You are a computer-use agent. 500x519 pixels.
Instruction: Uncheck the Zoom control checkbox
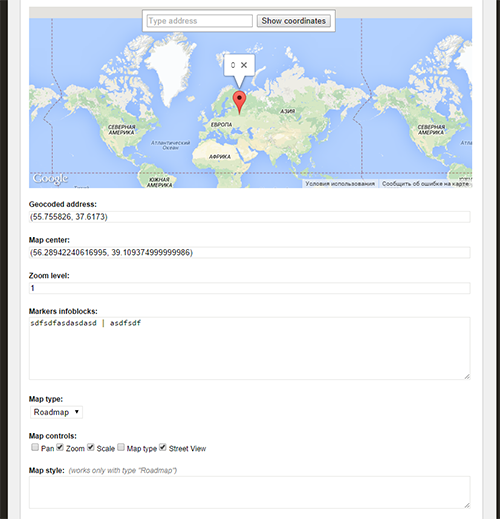point(60,447)
